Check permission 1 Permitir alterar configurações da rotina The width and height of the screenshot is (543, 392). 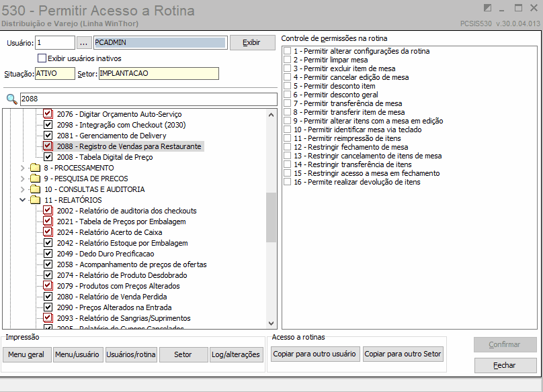287,51
